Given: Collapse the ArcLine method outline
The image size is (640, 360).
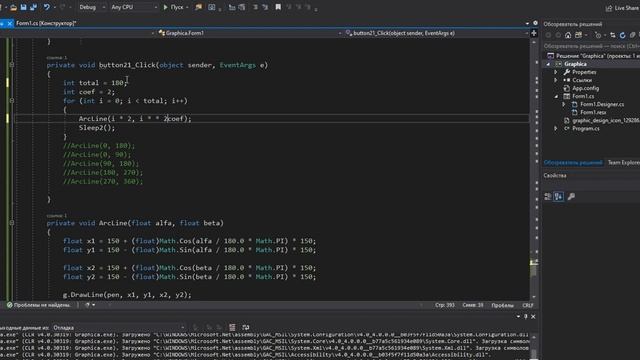Looking at the screenshot, I should coord(11,223).
